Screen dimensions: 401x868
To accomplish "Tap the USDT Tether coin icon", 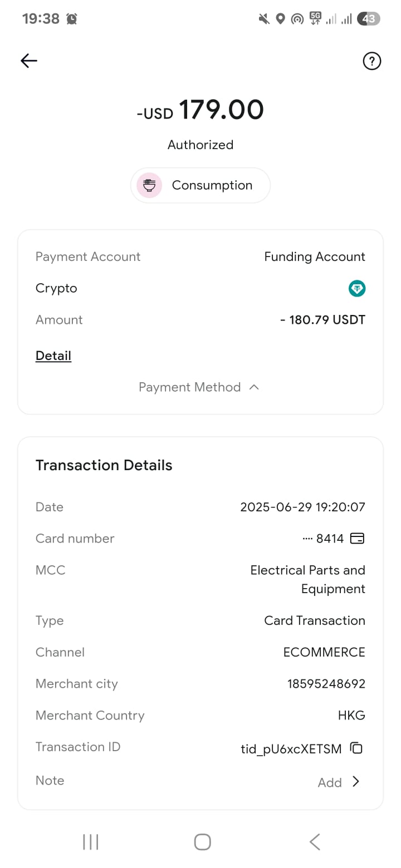I will pos(357,288).
